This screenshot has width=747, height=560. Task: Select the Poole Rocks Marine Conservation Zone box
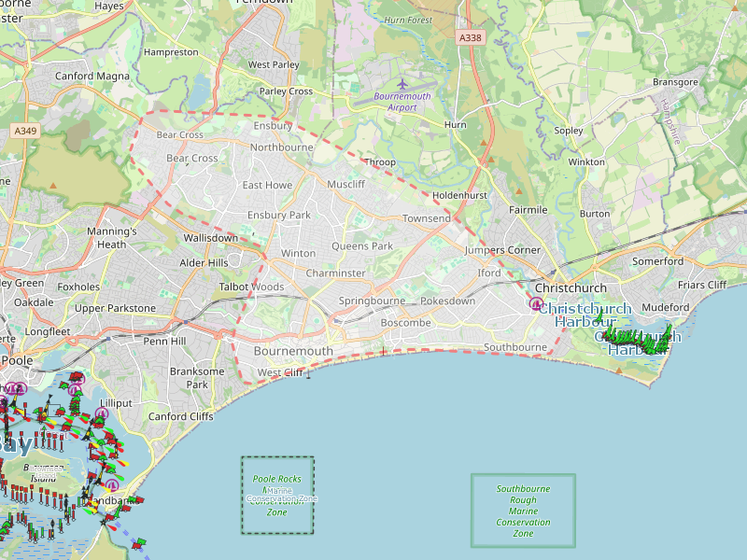(277, 495)
